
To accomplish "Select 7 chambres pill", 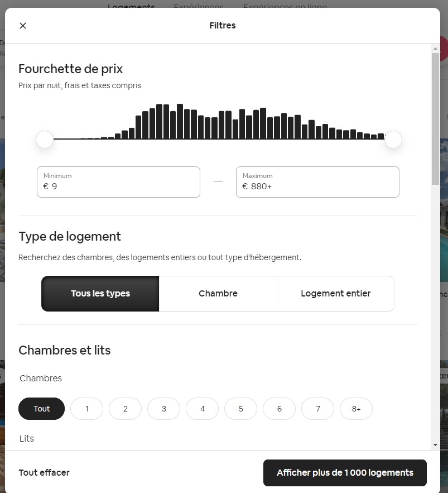I will point(317,409).
